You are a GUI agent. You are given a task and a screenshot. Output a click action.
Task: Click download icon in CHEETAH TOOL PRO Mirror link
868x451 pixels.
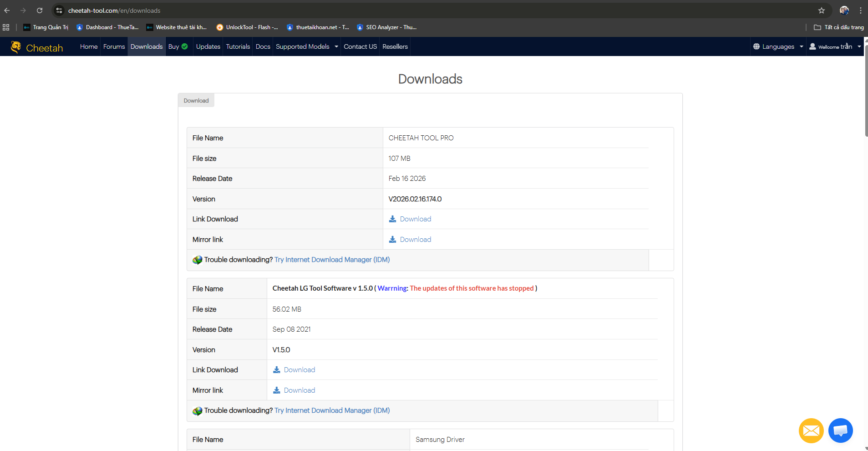tap(392, 240)
